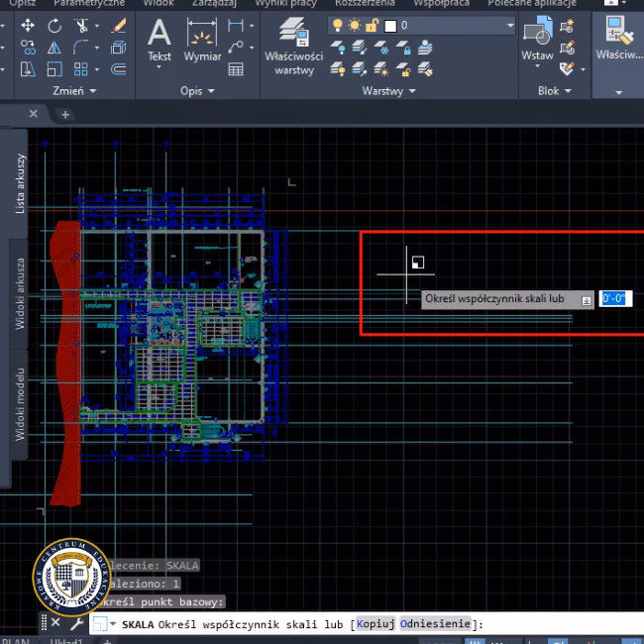Screen dimensions: 644x644
Task: Click the Erase tool icon
Action: 119,25
